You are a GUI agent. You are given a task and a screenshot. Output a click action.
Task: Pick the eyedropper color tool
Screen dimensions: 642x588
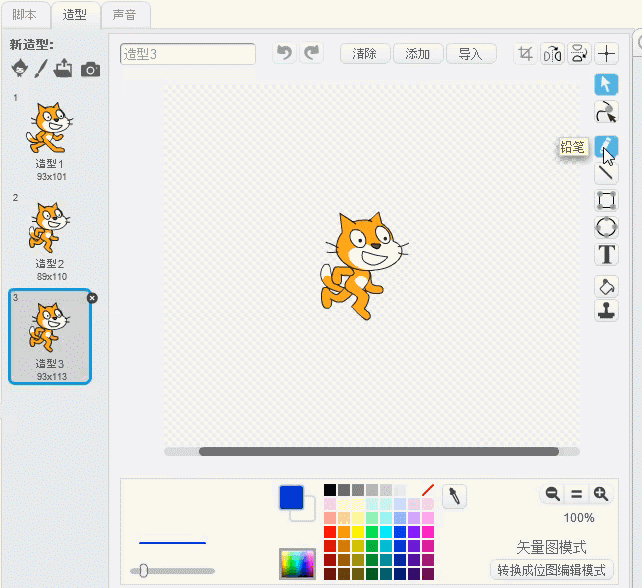point(454,496)
